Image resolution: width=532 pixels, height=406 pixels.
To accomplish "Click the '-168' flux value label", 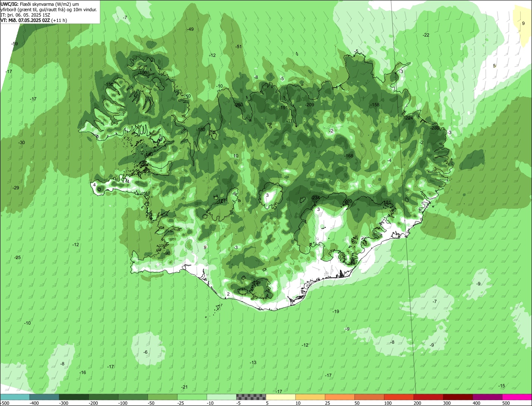I will (x=349, y=156).
